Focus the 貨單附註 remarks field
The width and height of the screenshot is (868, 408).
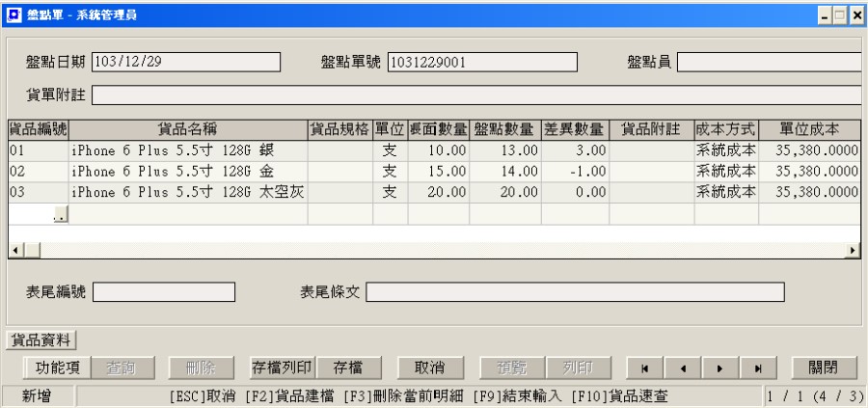(476, 95)
